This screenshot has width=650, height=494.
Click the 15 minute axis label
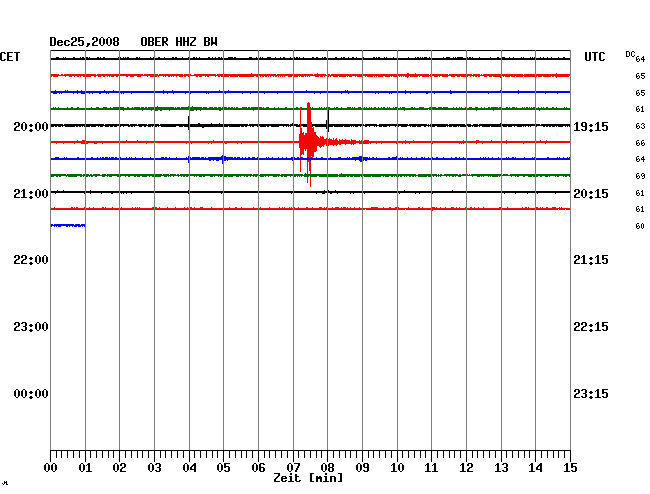point(570,468)
